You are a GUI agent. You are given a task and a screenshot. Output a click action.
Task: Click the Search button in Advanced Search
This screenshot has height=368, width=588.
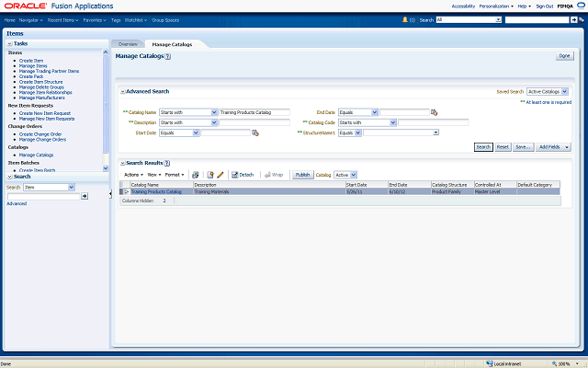pyautogui.click(x=483, y=146)
